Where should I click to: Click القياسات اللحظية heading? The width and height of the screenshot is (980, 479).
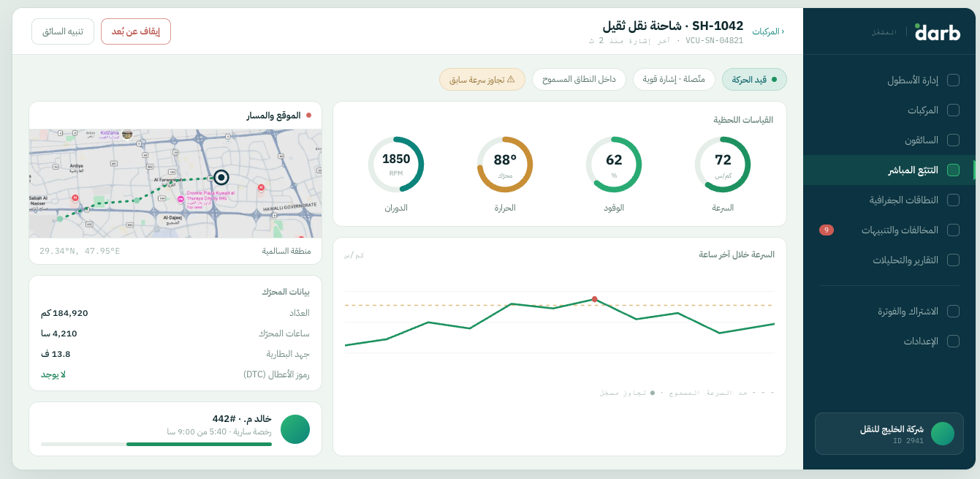tap(743, 119)
